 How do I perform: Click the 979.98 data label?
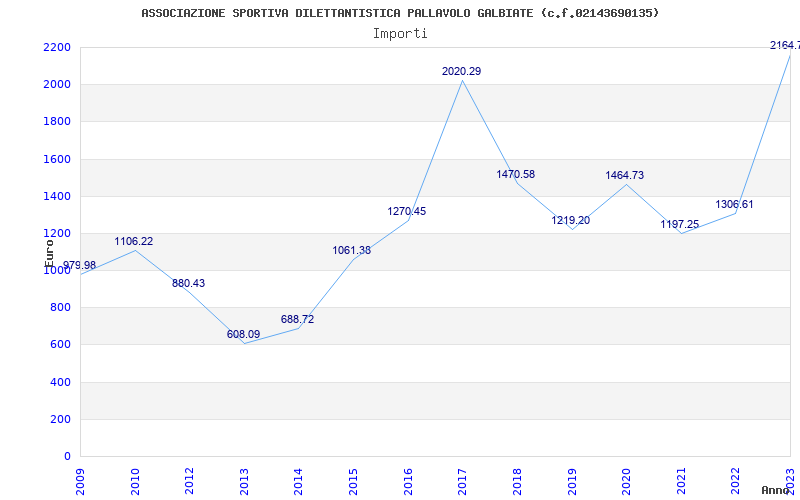(79, 265)
